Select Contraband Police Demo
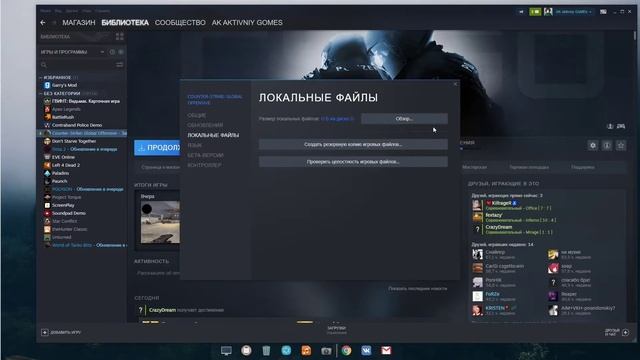Image resolution: width=640 pixels, height=360 pixels. tap(77, 125)
